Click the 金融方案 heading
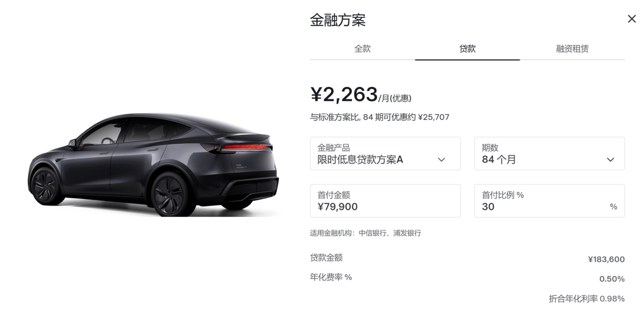 click(x=338, y=20)
